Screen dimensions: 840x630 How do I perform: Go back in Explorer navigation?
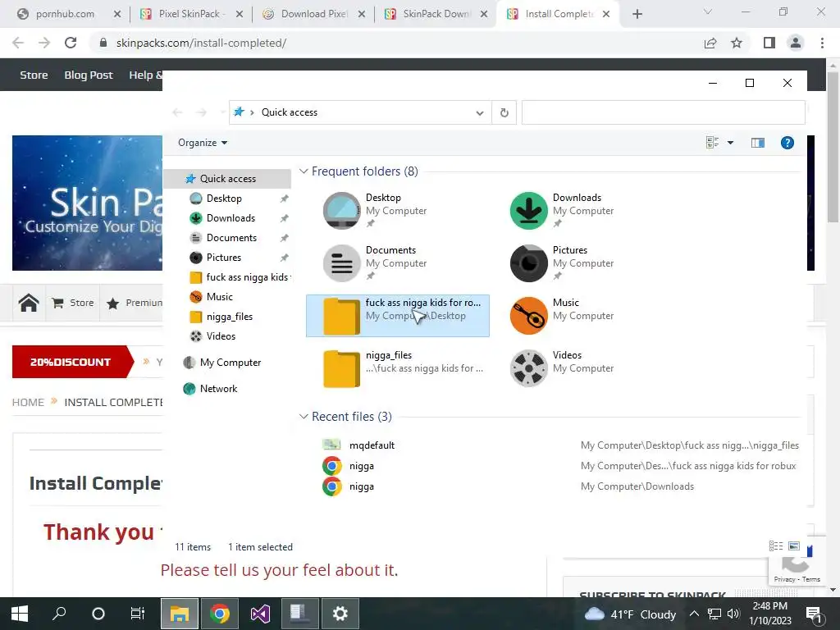pos(177,112)
